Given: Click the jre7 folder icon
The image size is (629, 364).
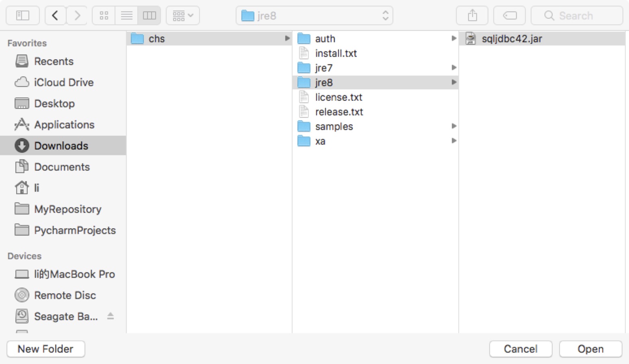Looking at the screenshot, I should [304, 68].
